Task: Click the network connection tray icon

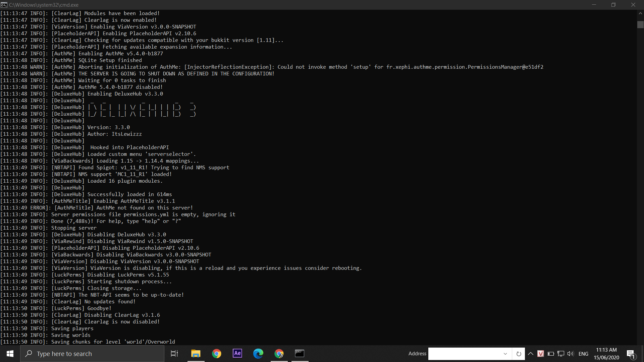Action: [x=560, y=354]
